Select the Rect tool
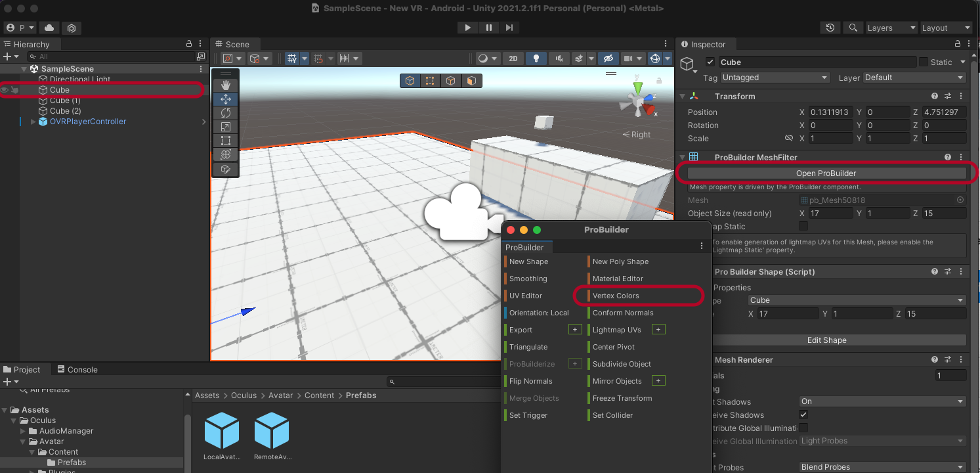Screen dimensions: 980x473 pyautogui.click(x=226, y=141)
